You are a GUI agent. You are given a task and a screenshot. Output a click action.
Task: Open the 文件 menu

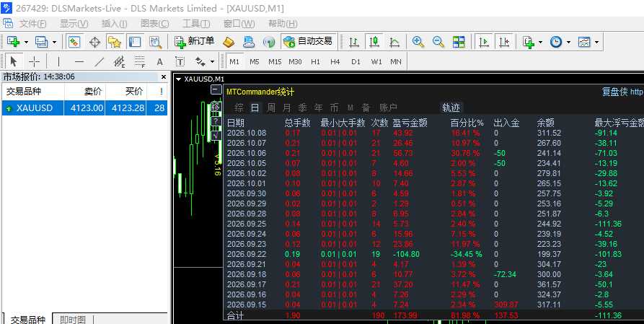pos(33,23)
